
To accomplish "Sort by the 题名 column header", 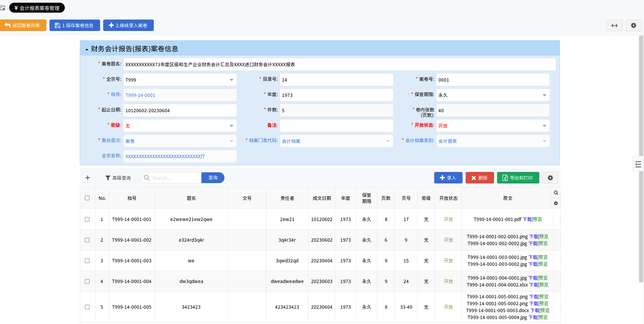I will point(191,198).
